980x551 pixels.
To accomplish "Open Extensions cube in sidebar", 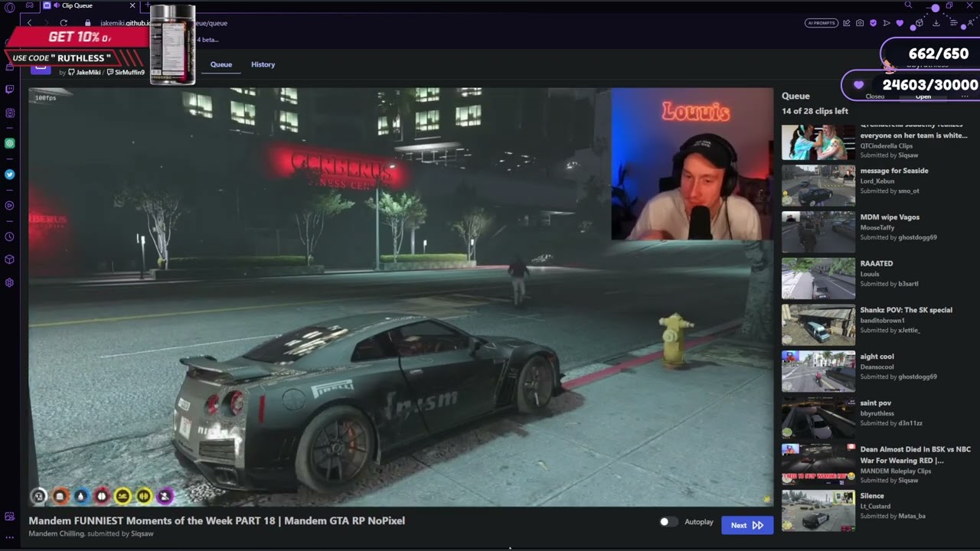I will pyautogui.click(x=9, y=259).
